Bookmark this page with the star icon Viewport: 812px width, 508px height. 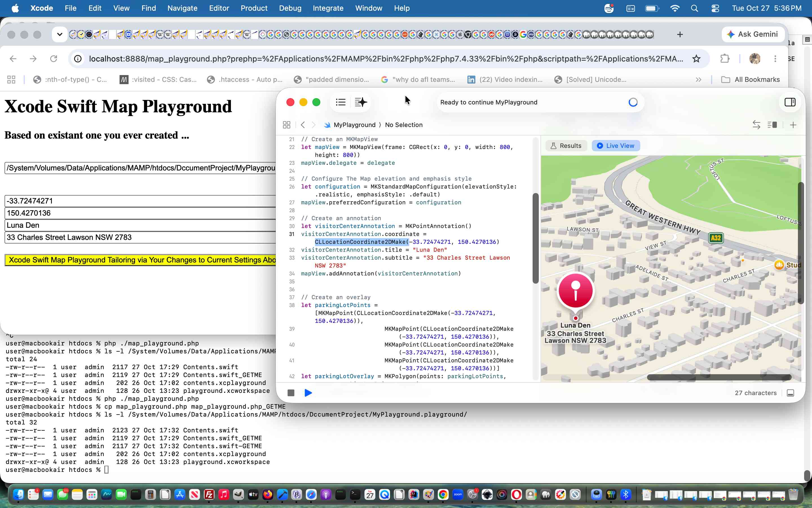pyautogui.click(x=697, y=59)
